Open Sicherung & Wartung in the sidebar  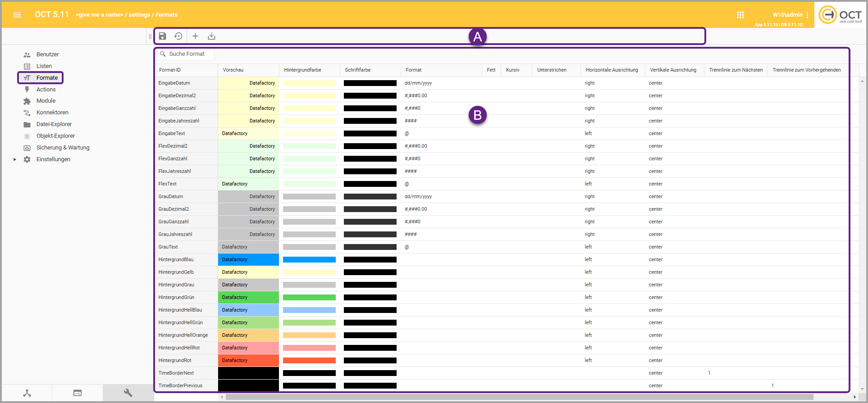[63, 148]
